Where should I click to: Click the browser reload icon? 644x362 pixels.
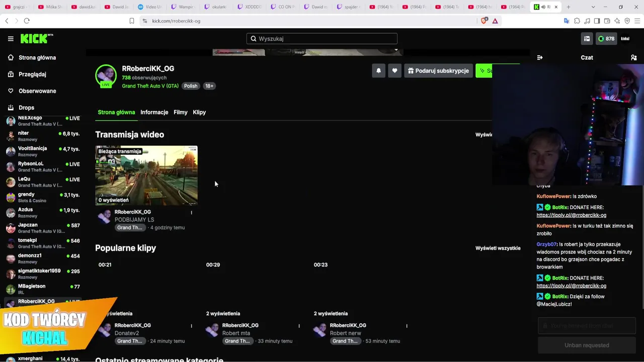27,21
